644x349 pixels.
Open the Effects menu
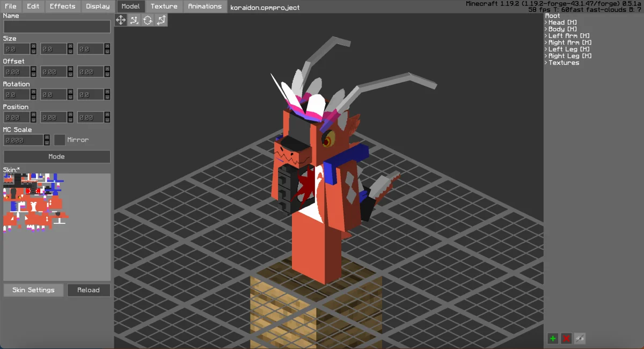(63, 6)
